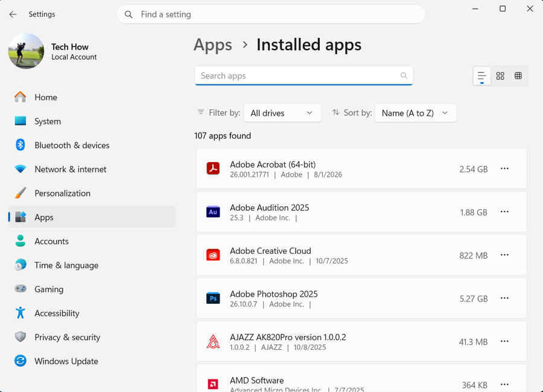543x392 pixels.
Task: Click the Adobe Audition 2025 icon
Action: (213, 212)
